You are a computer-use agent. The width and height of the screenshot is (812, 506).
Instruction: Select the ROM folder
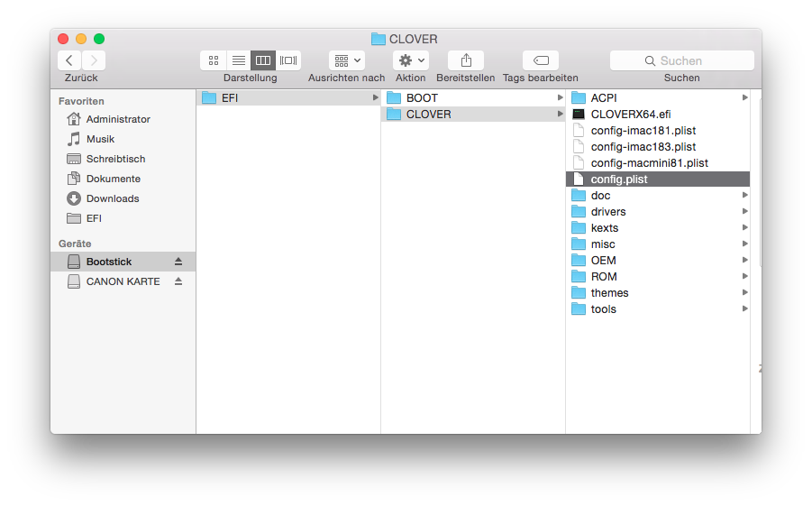coord(658,276)
